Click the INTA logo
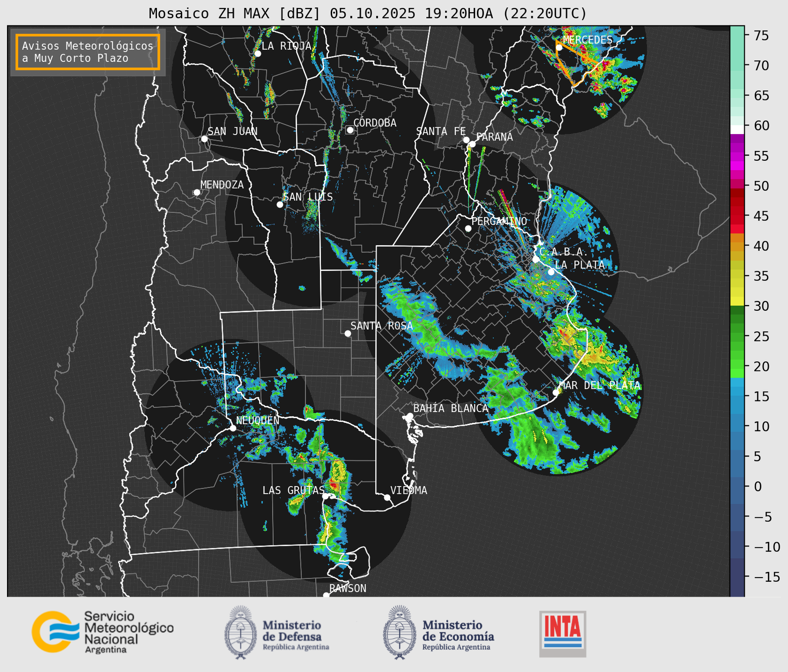 pos(562,634)
